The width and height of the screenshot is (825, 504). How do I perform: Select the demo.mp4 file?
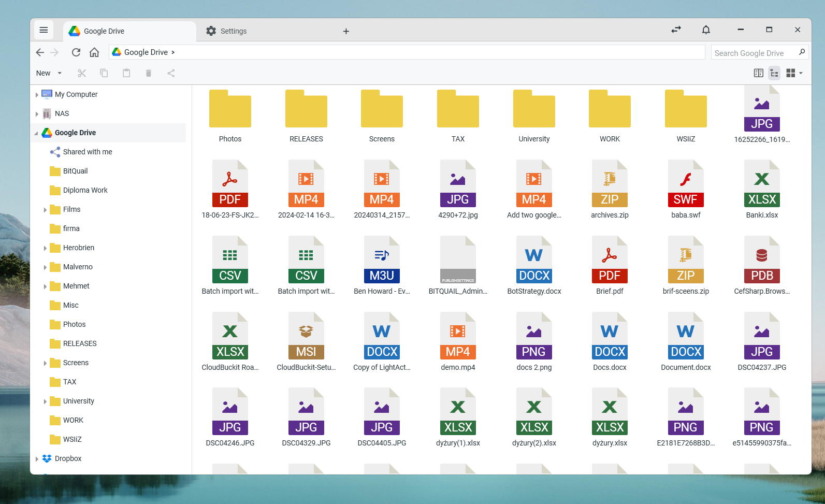coord(458,342)
